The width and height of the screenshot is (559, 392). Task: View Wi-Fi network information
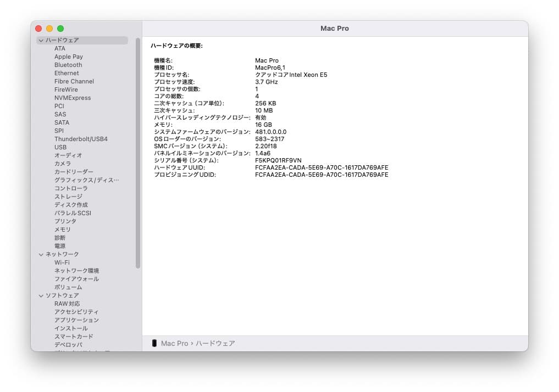[62, 262]
